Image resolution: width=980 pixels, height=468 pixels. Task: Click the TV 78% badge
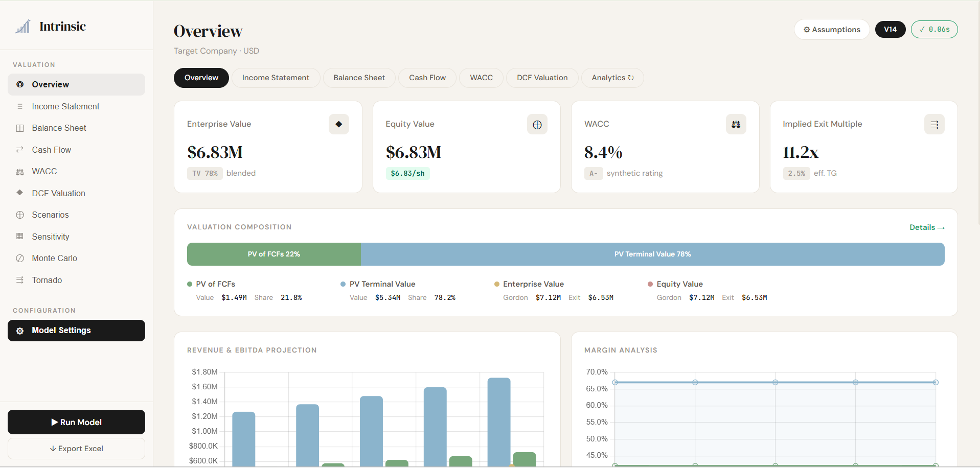205,174
